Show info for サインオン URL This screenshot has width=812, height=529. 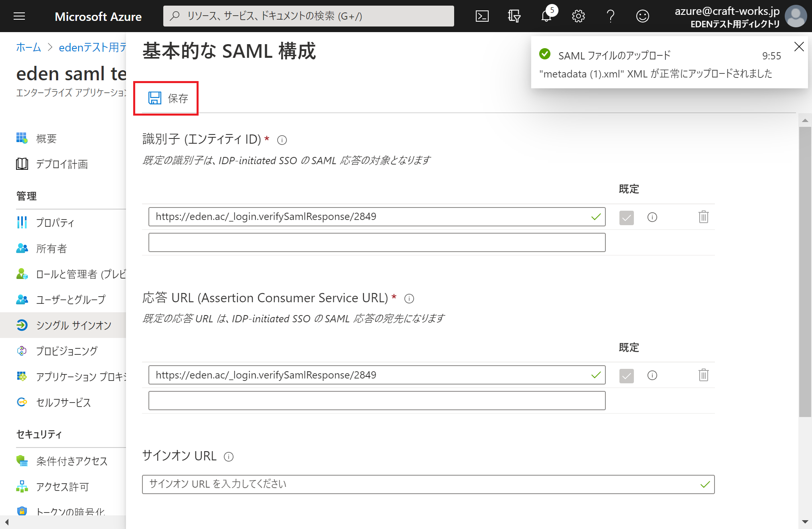click(x=229, y=457)
